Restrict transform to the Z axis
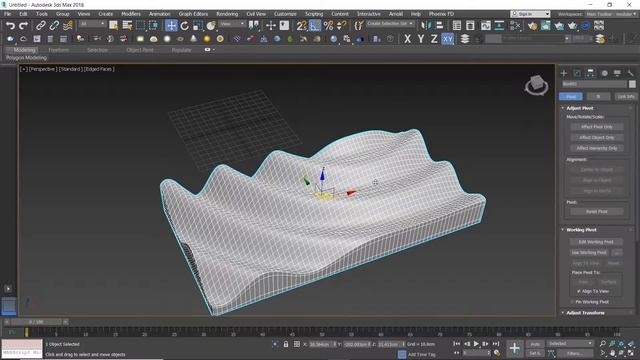This screenshot has width=640, height=360. click(434, 39)
